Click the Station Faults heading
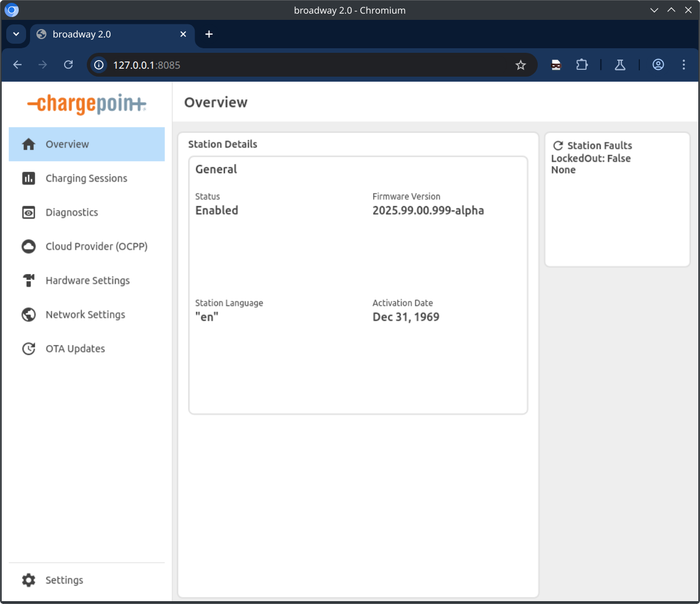700x604 pixels. click(600, 145)
